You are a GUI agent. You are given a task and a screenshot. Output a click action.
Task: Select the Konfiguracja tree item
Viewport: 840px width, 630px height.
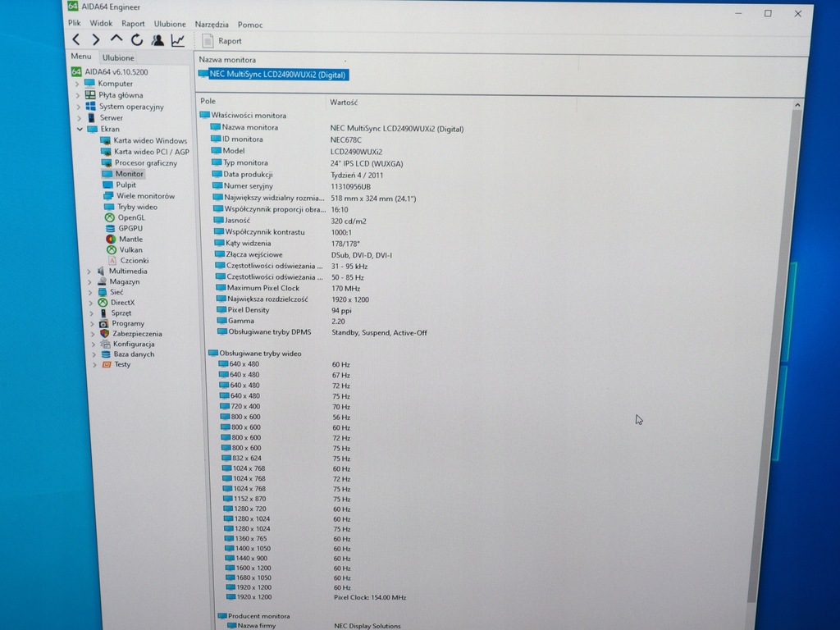pos(127,344)
